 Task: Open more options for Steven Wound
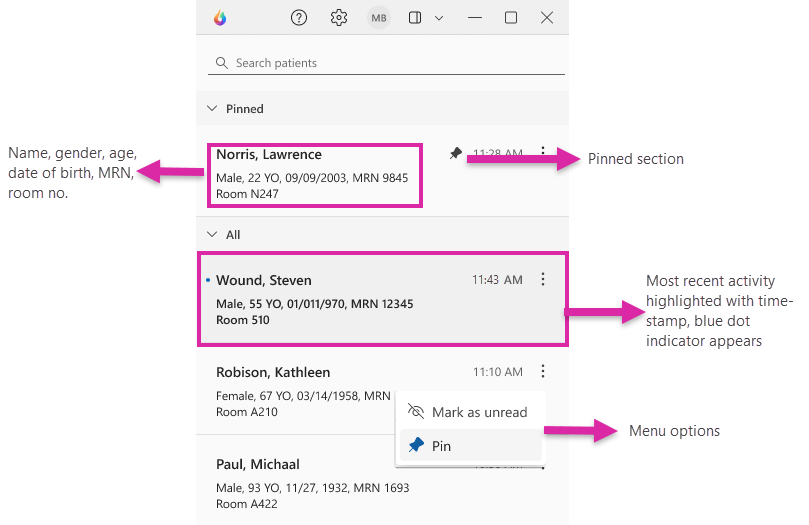click(543, 280)
